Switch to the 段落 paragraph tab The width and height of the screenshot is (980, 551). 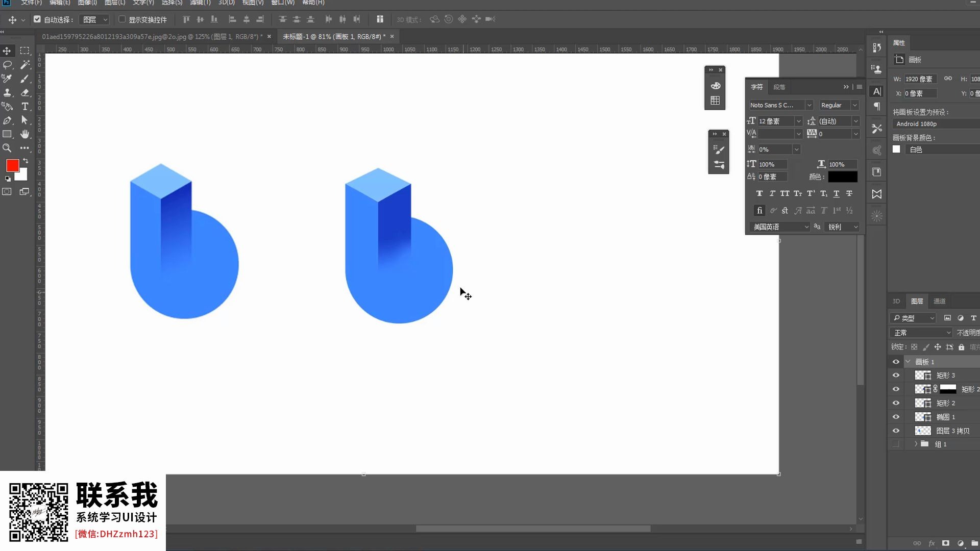779,87
